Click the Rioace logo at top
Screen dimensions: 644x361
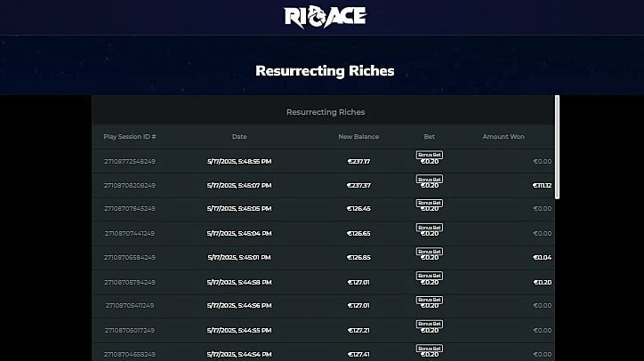pyautogui.click(x=325, y=17)
